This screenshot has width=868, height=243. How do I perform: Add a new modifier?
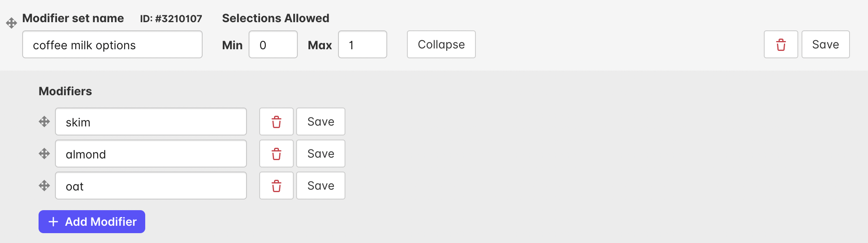(x=92, y=222)
